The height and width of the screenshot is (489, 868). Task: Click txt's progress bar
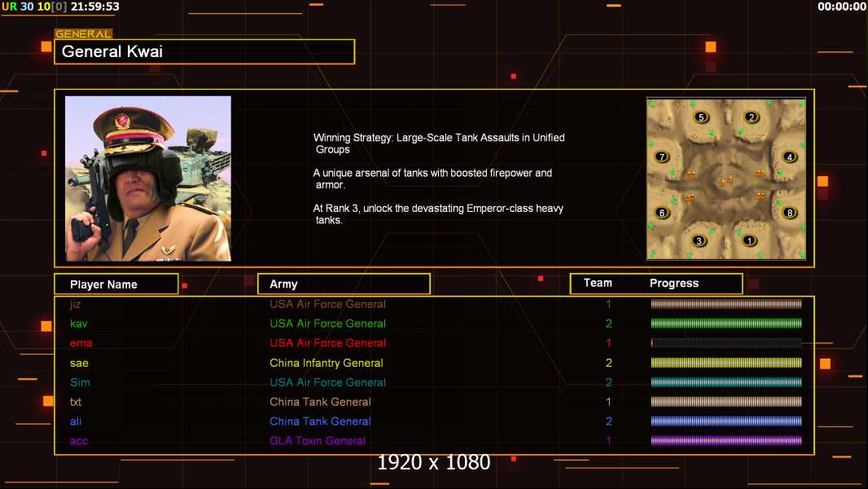pos(726,402)
